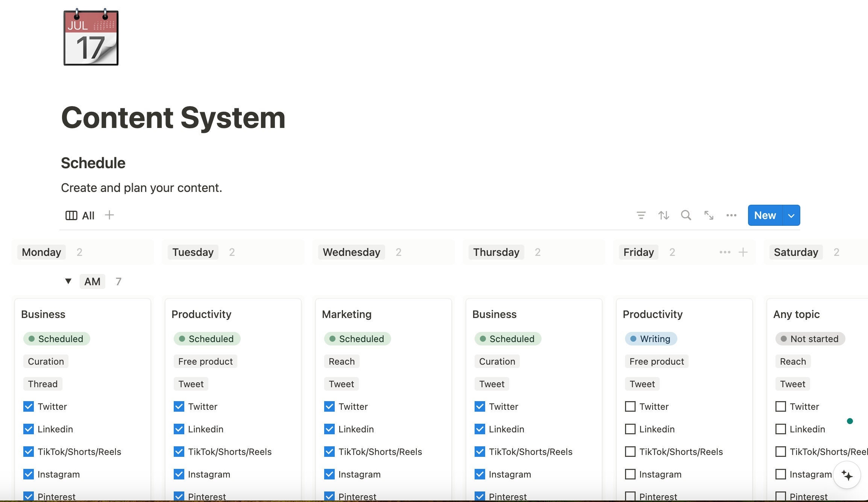Open the filter options for the board
Image resolution: width=868 pixels, height=502 pixels.
(x=641, y=215)
